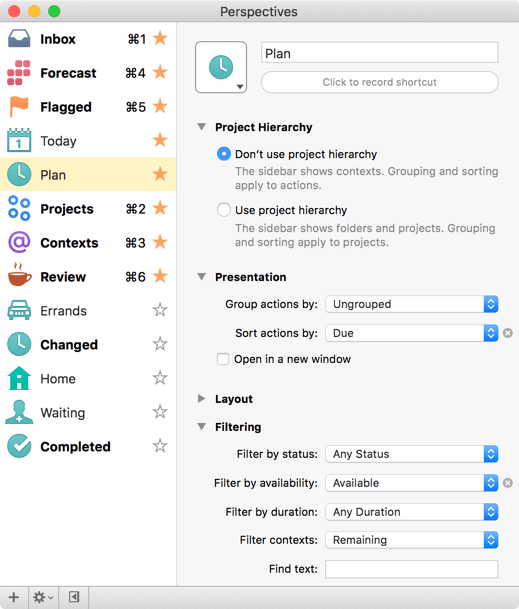Select the Home perspective row
Viewport: 519px width, 609px height.
click(88, 378)
